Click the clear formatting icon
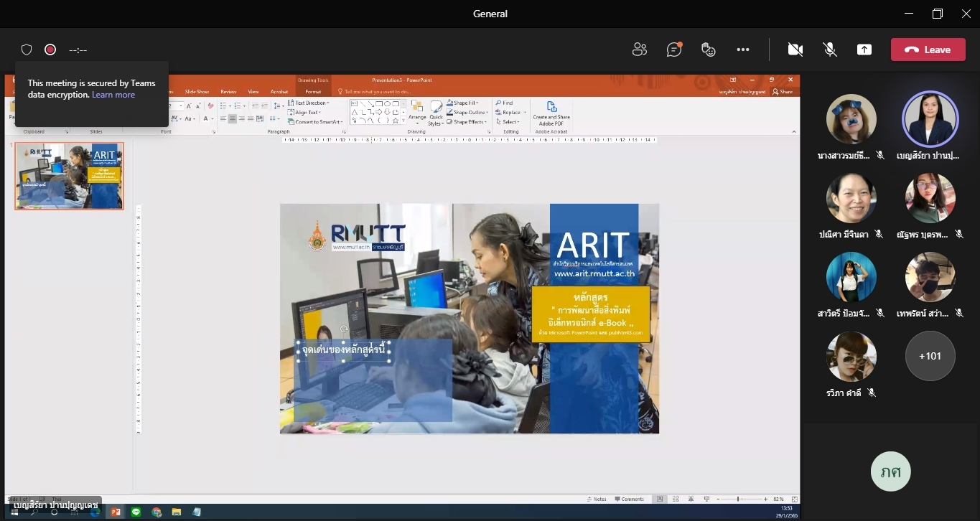980x521 pixels. 210,106
